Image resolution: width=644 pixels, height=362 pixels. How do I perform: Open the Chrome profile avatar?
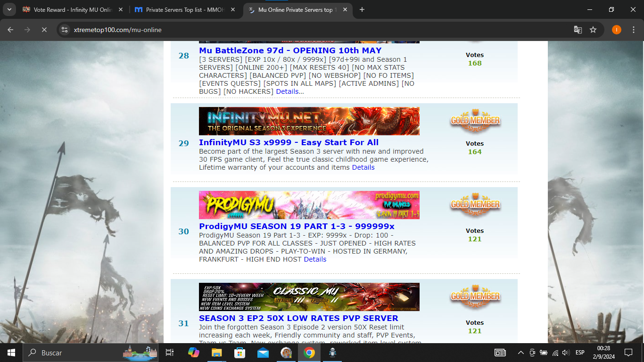coord(617,30)
